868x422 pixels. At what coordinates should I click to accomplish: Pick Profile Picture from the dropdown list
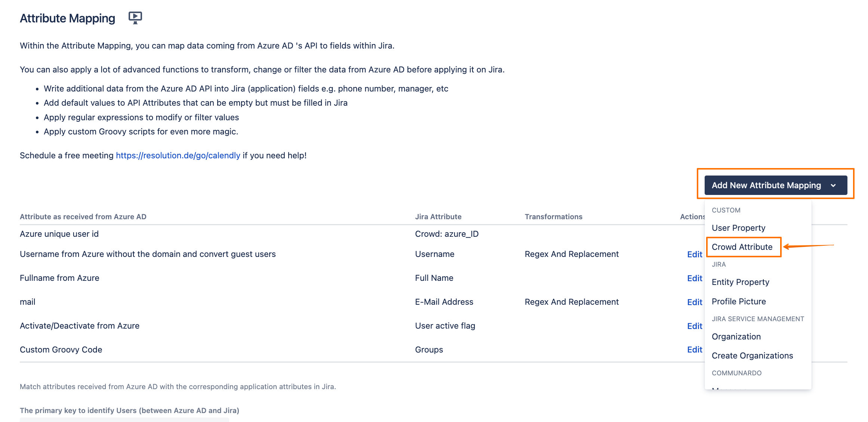pos(739,301)
